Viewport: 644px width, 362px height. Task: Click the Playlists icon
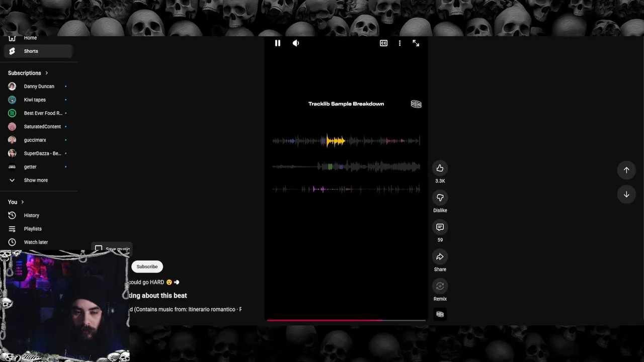(x=12, y=229)
